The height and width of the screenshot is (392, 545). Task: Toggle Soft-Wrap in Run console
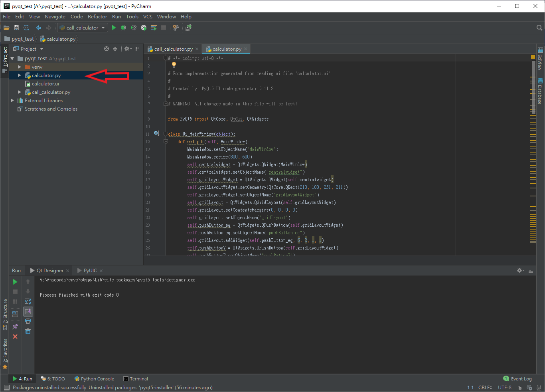(x=28, y=301)
